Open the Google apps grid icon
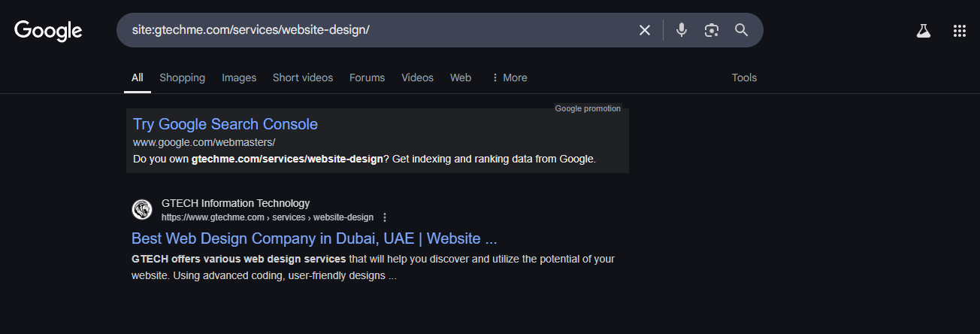This screenshot has width=980, height=334. 959,31
